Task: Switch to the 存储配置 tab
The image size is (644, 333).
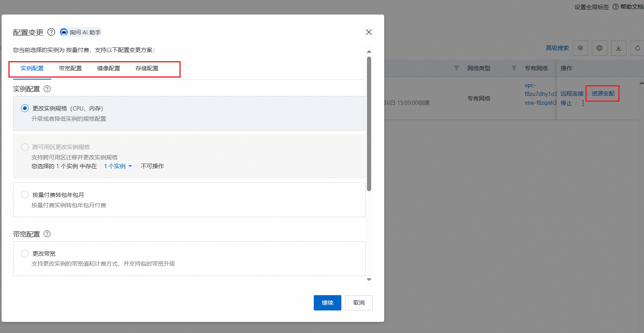Action: 147,68
